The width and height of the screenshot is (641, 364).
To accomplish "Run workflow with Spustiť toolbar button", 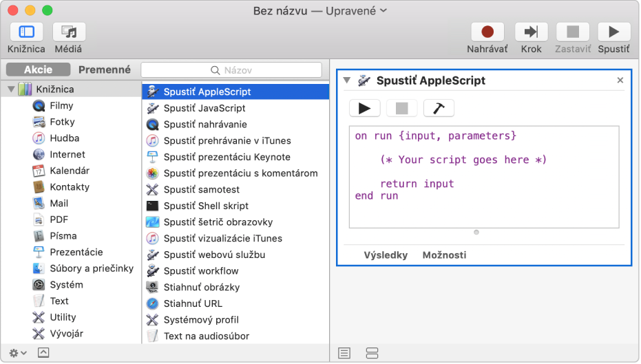I will (x=613, y=32).
